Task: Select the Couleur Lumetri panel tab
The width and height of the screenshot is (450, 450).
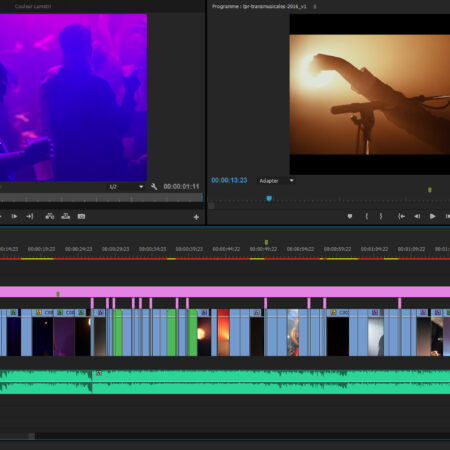Action: point(33,6)
